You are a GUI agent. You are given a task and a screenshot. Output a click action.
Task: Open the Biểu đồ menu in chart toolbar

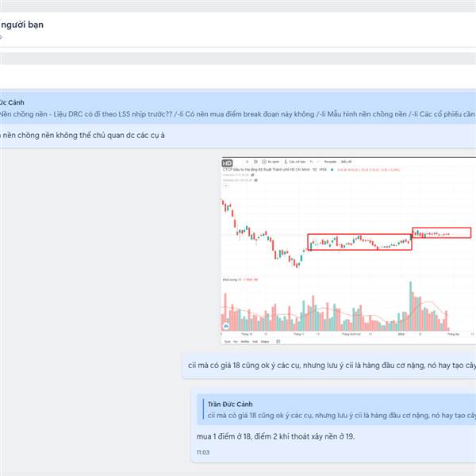coord(346,162)
